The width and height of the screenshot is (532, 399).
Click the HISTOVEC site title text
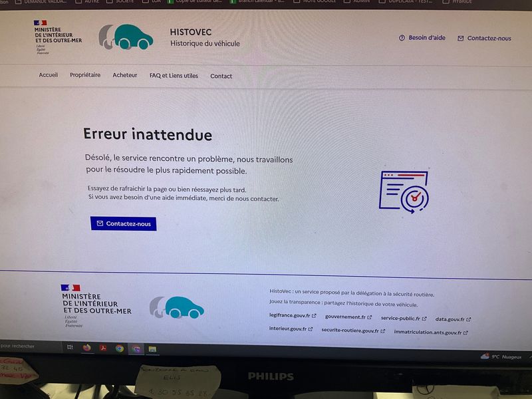tap(191, 32)
